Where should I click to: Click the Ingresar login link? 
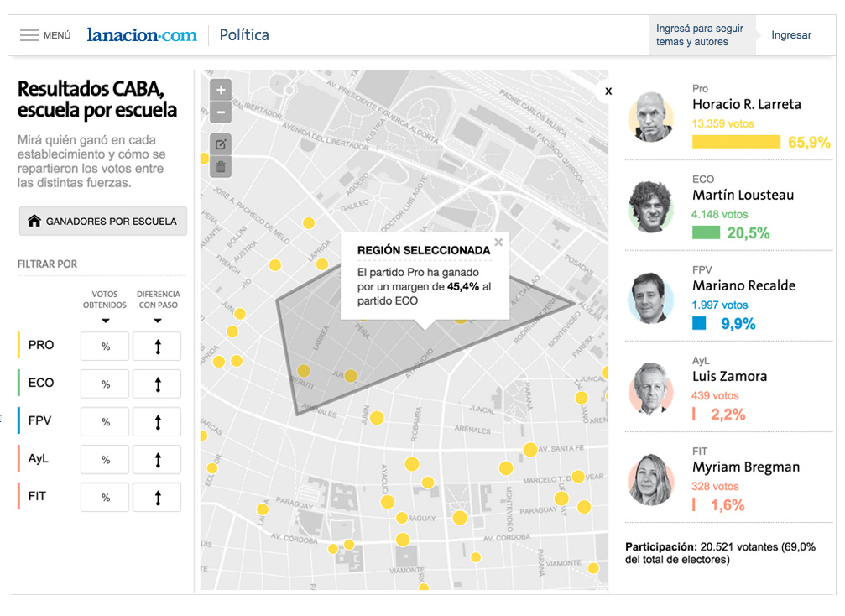pyautogui.click(x=791, y=35)
